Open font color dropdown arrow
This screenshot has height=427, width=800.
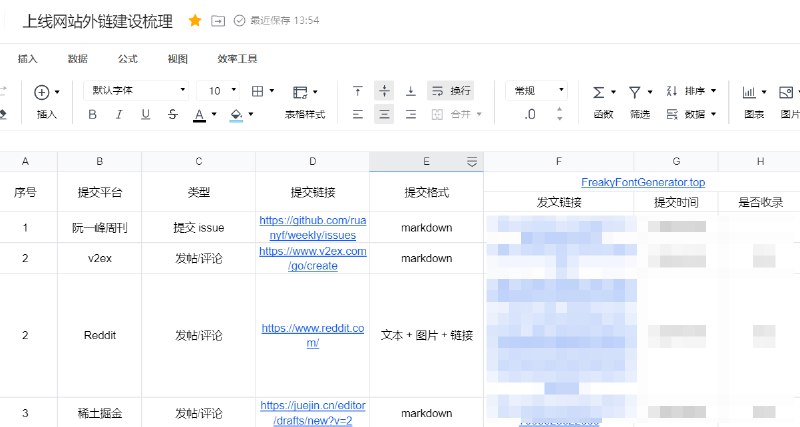(x=214, y=114)
